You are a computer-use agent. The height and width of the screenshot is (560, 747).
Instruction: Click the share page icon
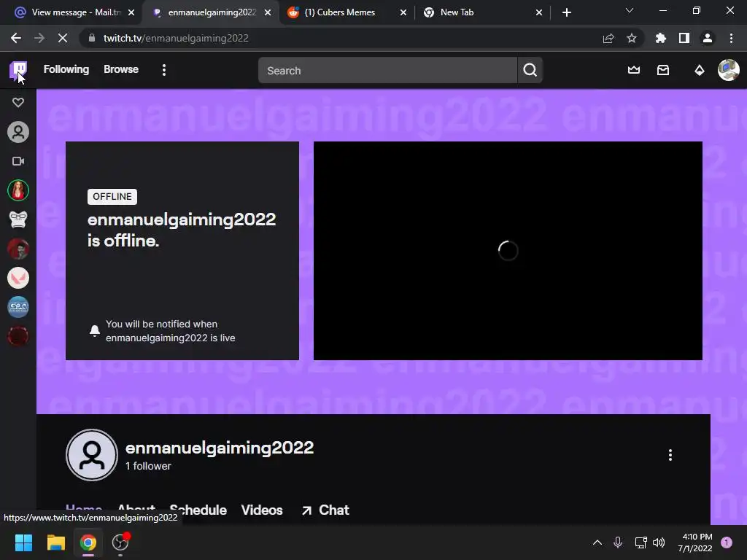[x=608, y=38]
